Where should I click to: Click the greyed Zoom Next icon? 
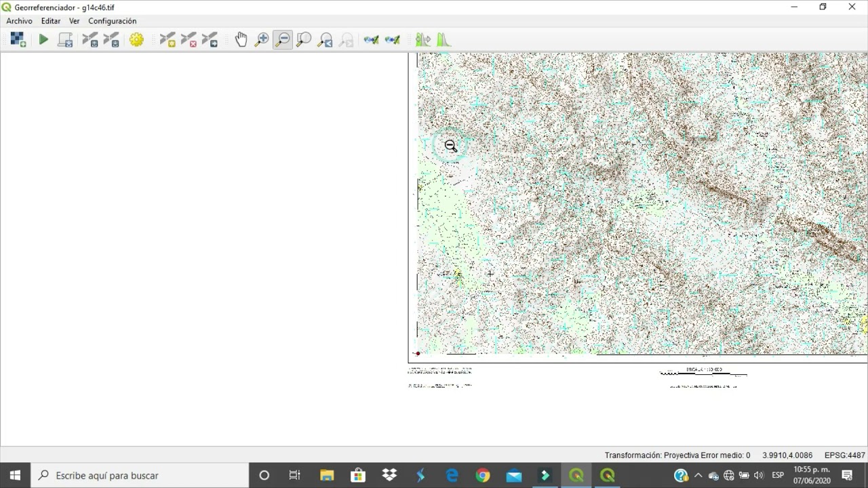(x=346, y=40)
